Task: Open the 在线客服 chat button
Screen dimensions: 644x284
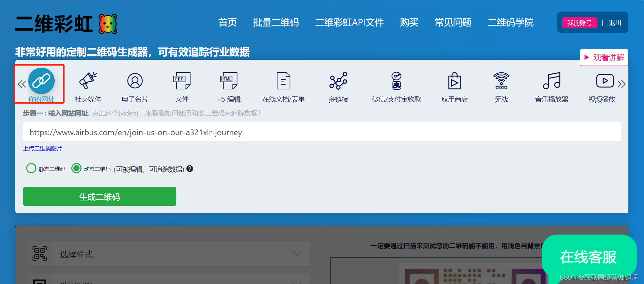Action: click(589, 256)
